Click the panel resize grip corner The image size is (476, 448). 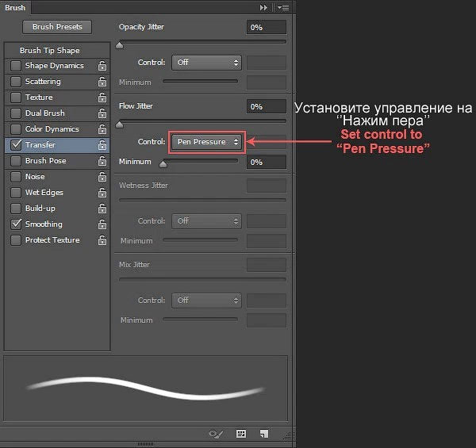[x=287, y=436]
